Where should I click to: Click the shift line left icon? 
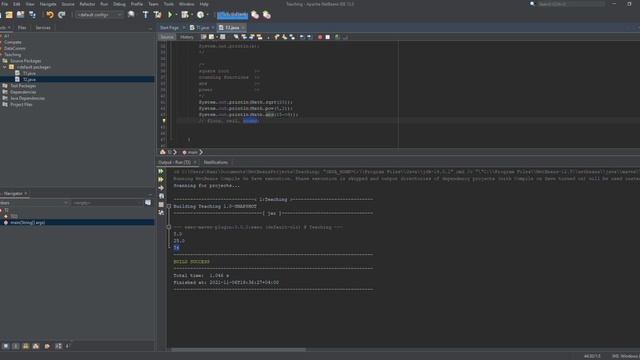(302, 37)
